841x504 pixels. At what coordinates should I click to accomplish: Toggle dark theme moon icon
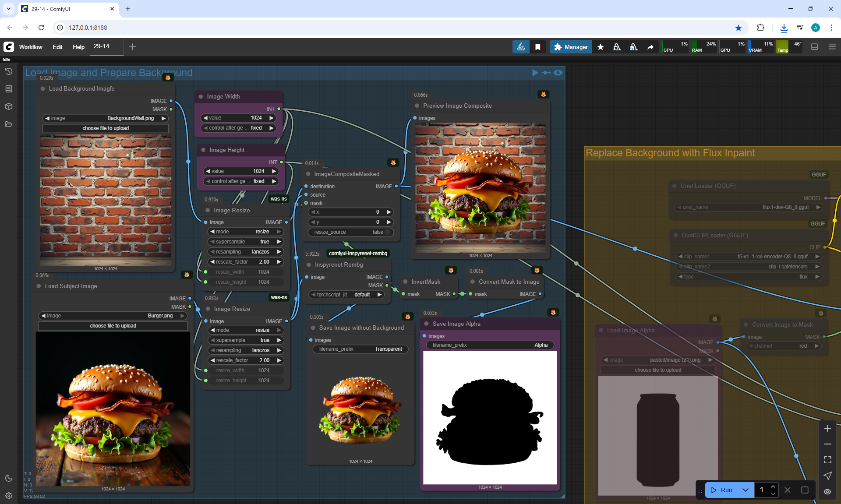coord(8,478)
